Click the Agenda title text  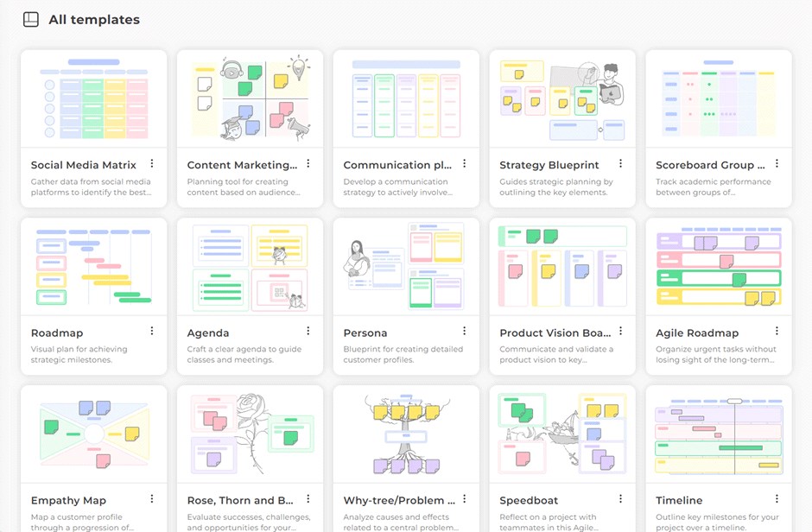tap(207, 332)
